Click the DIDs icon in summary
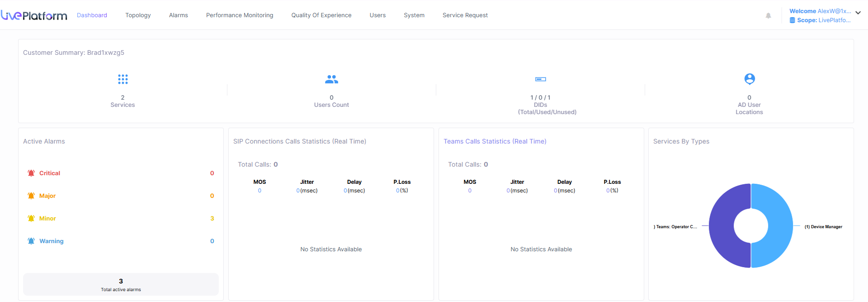 tap(540, 79)
